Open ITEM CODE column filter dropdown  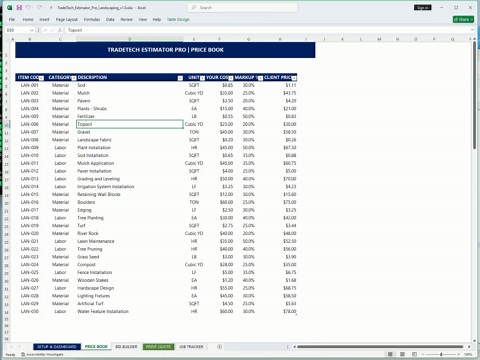click(41, 78)
